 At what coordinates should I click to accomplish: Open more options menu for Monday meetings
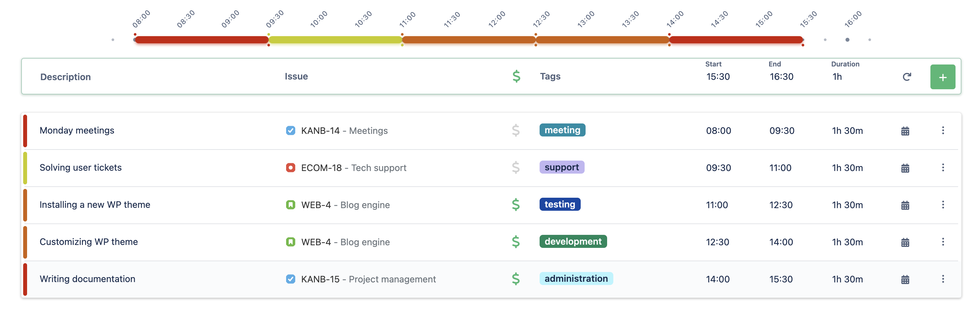point(942,131)
